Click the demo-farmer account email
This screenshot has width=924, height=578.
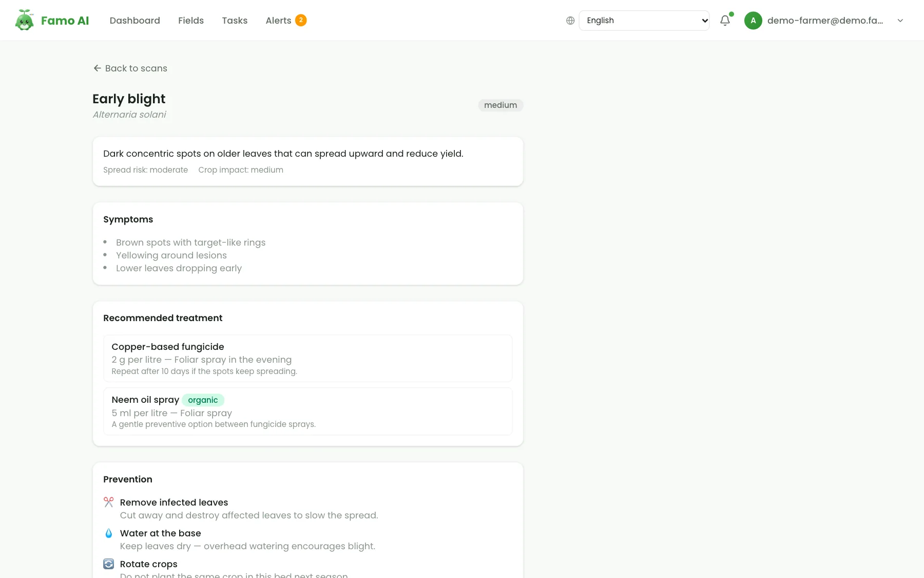coord(825,21)
